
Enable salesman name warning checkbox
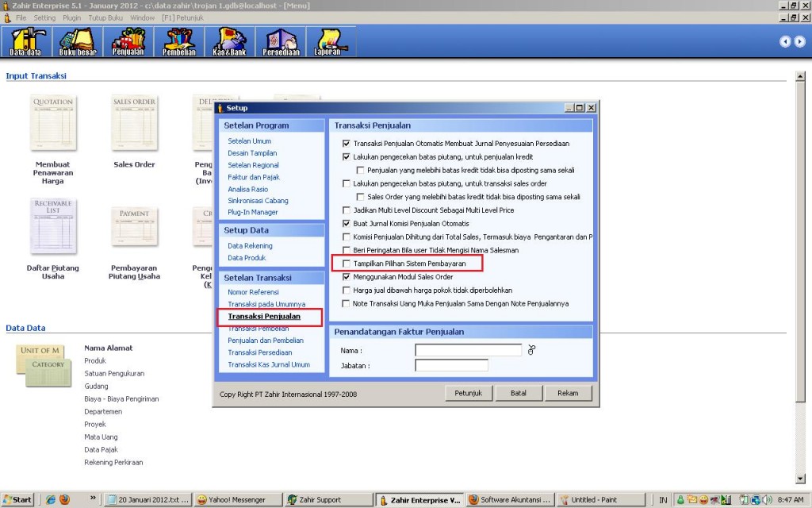click(347, 250)
